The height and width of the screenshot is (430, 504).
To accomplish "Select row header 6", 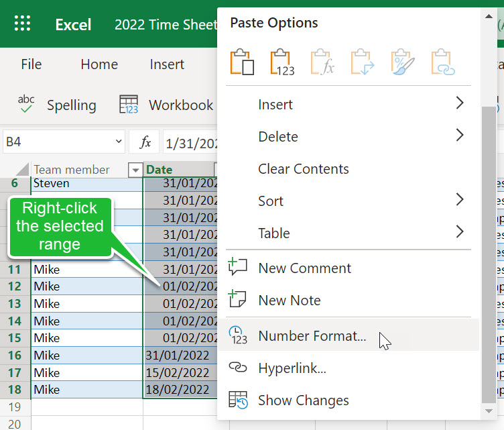I will pyautogui.click(x=15, y=183).
